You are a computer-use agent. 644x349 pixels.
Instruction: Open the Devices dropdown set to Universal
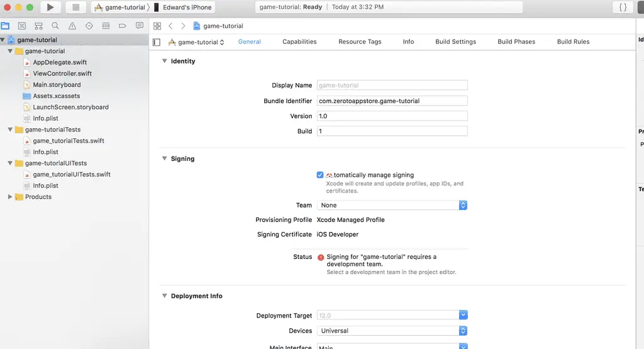click(392, 331)
